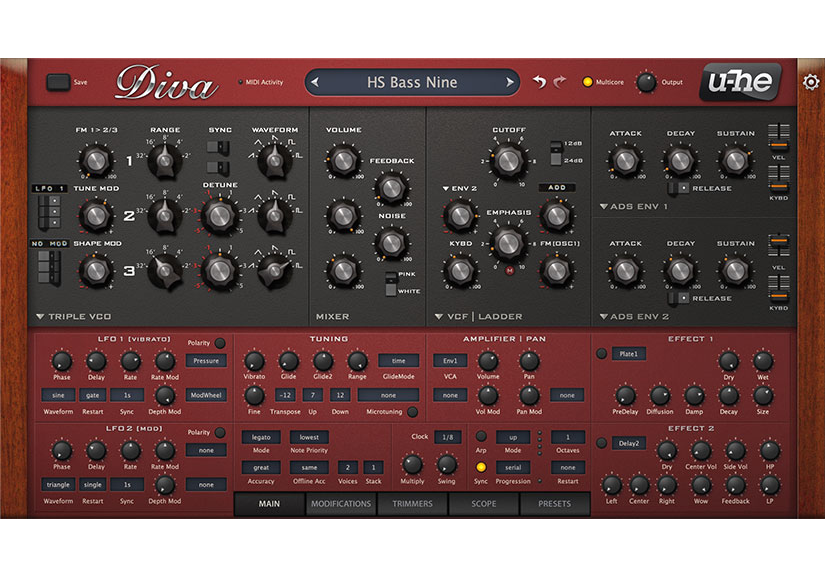Viewport: 825px width, 578px height.
Task: Toggle the 12dB/24dB filter slope switch
Action: 556,153
